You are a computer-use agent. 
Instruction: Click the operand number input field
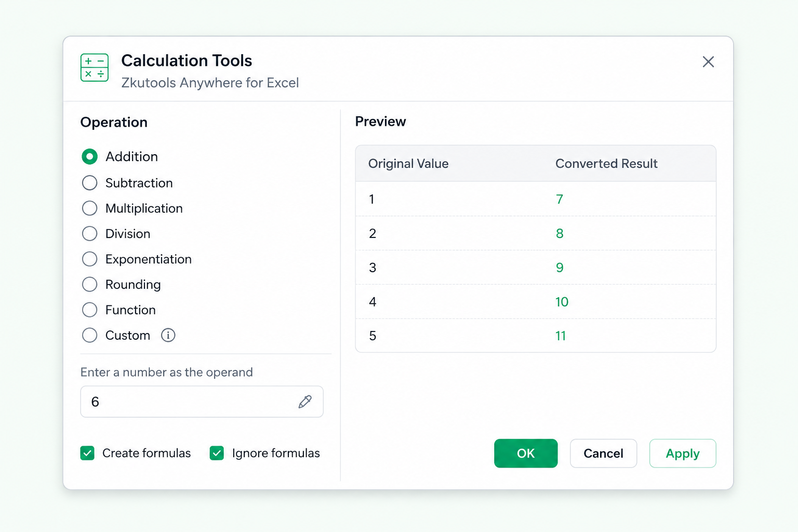[202, 402]
